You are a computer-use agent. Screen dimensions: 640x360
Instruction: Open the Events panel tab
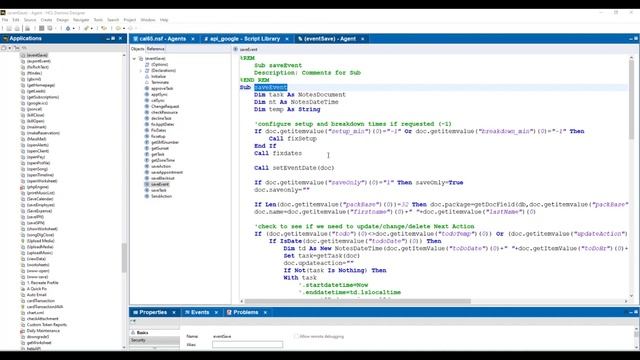click(200, 312)
